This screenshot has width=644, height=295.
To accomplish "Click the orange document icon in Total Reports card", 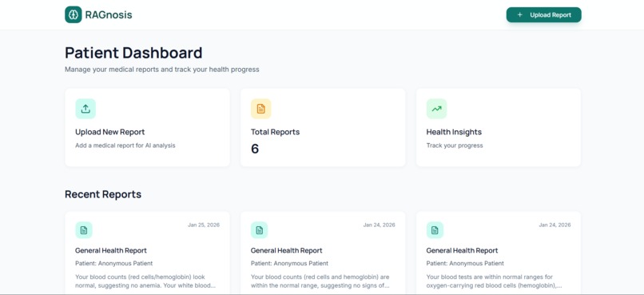I will click(x=260, y=109).
